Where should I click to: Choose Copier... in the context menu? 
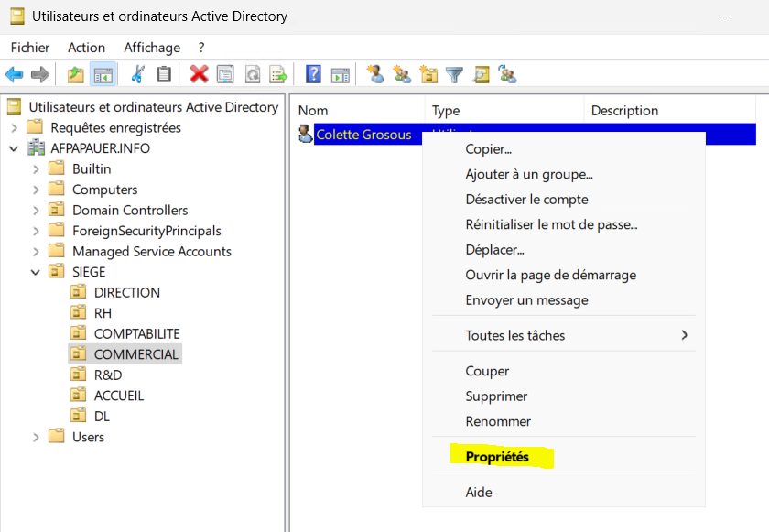(489, 149)
